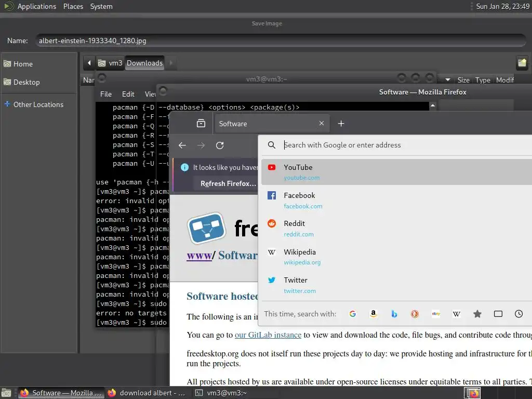Search this time with Wikipedia icon

point(456,314)
